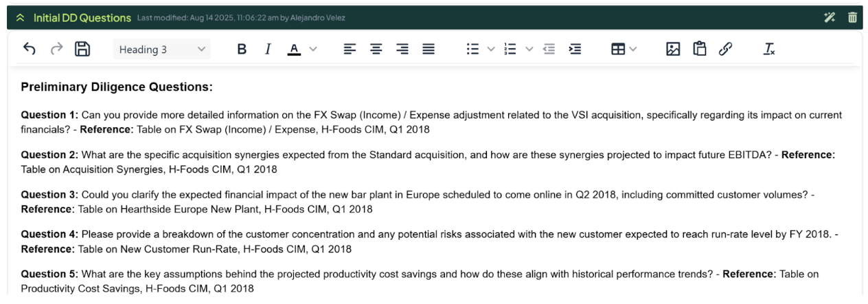868x304 pixels.
Task: Open numbered list style dropdown
Action: point(529,50)
